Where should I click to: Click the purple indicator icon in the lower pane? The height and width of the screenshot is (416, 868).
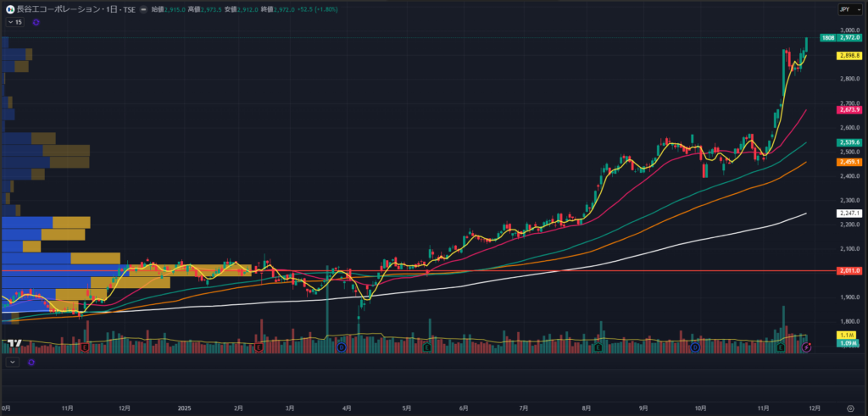coord(31,362)
